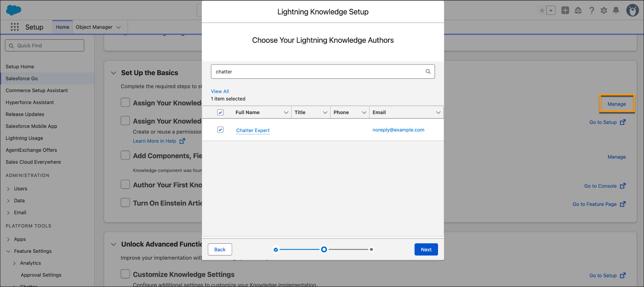This screenshot has width=644, height=287.
Task: Open the App Launcher dots grid
Action: coord(14,27)
